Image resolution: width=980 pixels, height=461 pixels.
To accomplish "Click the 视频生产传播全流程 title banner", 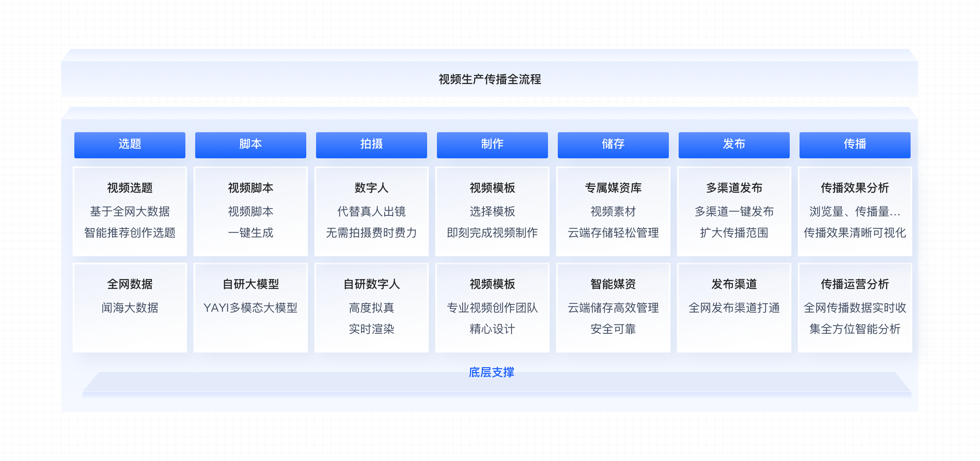I will [x=490, y=79].
